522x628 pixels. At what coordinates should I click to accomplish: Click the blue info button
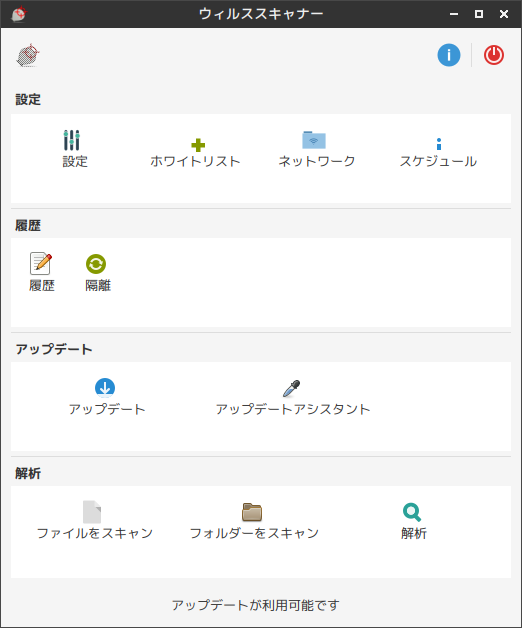pos(449,55)
